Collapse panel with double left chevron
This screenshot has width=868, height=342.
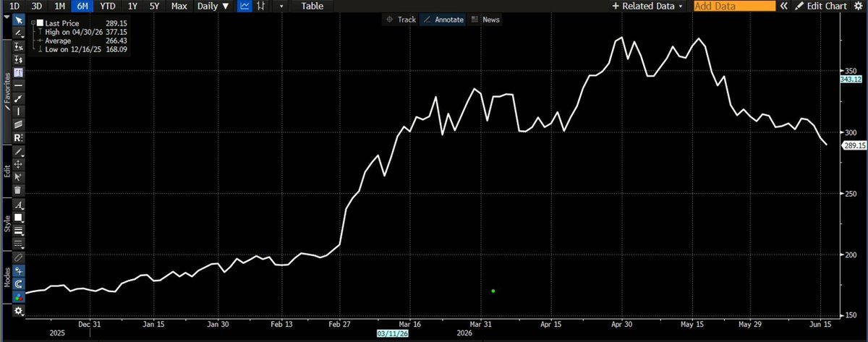[x=785, y=6]
